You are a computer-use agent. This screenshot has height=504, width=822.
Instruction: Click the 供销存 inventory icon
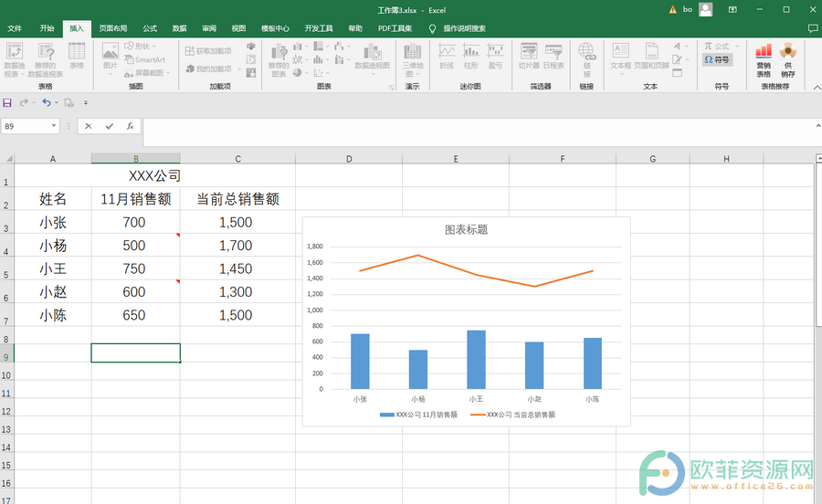[788, 59]
